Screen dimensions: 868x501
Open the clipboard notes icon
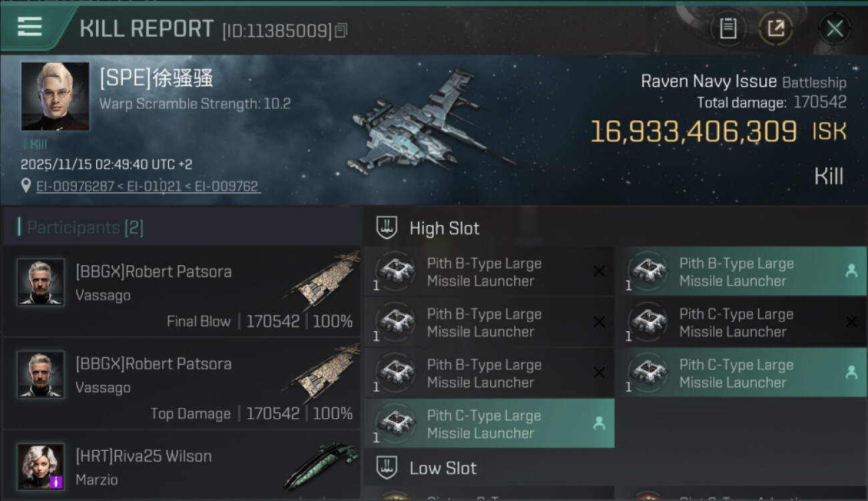click(x=728, y=29)
